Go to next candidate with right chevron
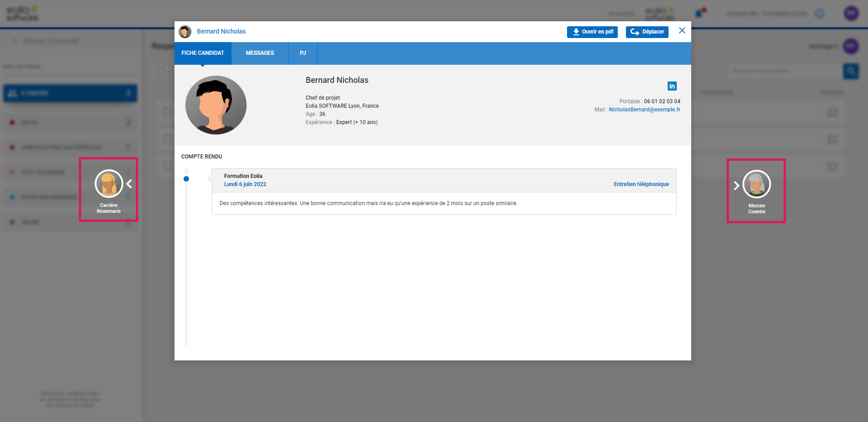The height and width of the screenshot is (422, 868). tap(736, 185)
